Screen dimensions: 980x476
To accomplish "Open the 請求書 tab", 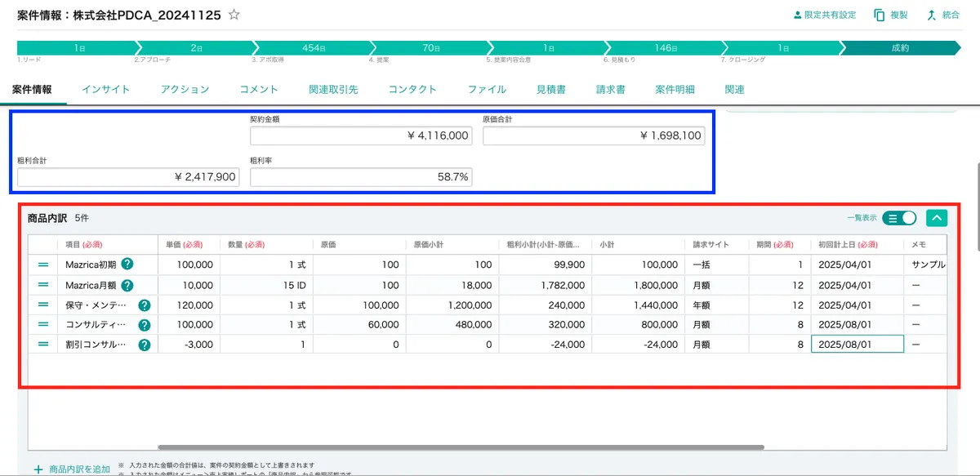I will click(x=610, y=89).
